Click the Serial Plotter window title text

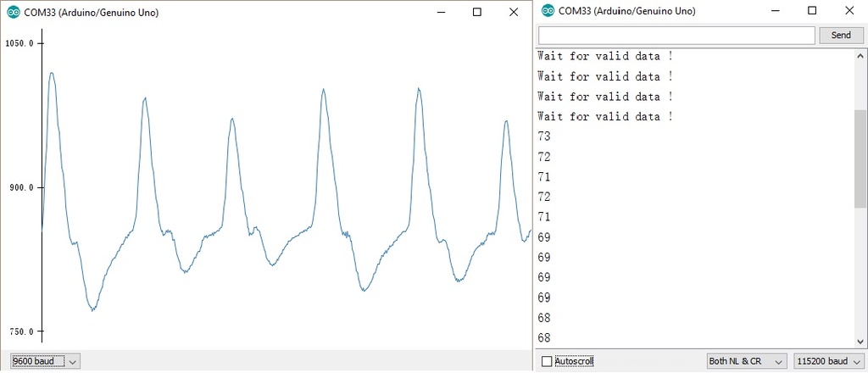point(92,13)
